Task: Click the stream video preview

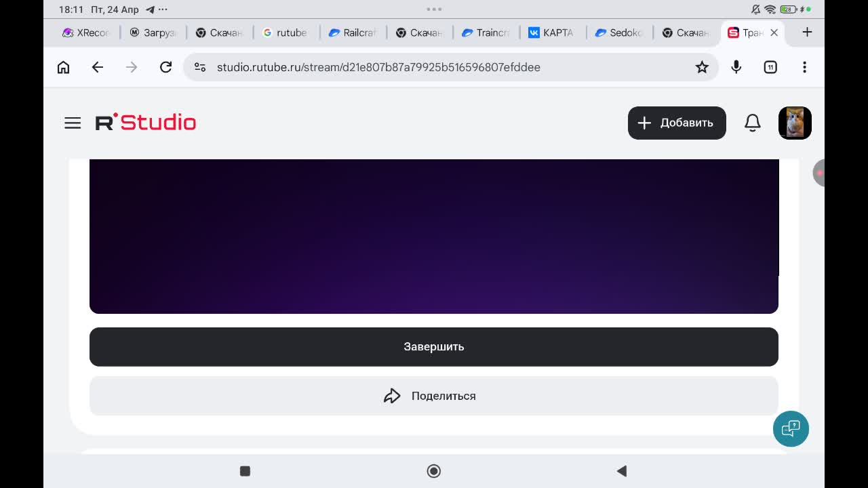Action: tap(434, 237)
